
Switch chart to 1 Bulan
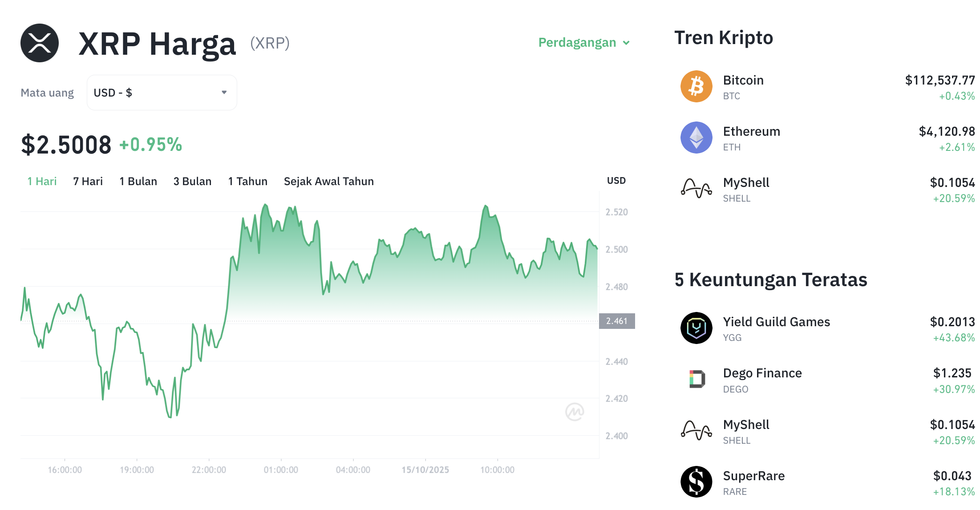coord(138,182)
